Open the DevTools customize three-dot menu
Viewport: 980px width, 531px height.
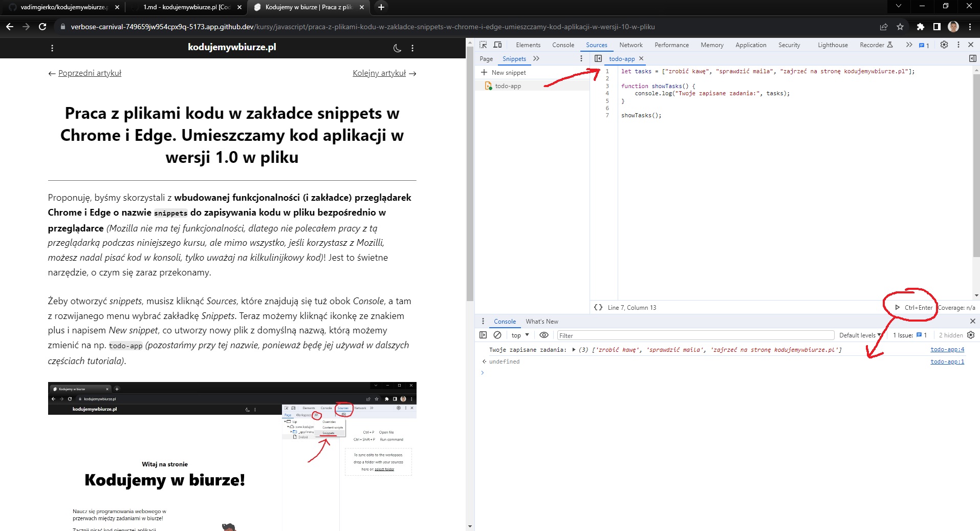click(x=959, y=45)
